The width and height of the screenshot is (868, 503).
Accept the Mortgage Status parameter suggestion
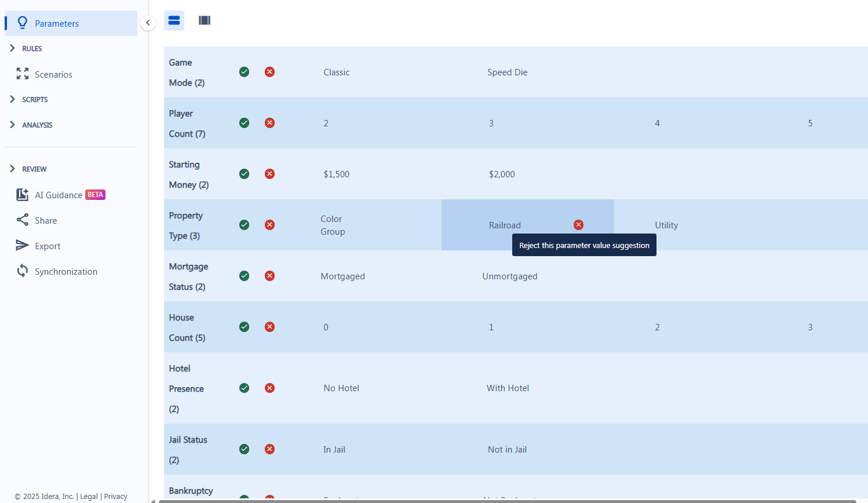coord(244,276)
